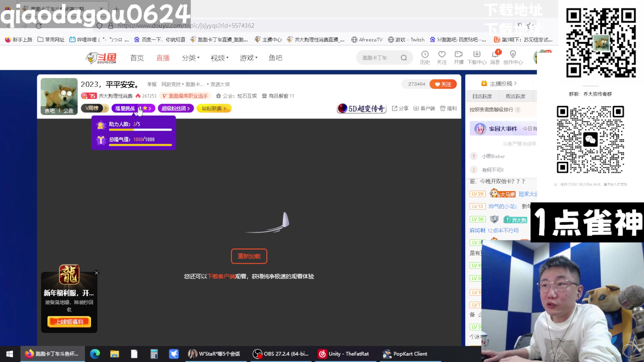Image resolution: width=644 pixels, height=362 pixels.
Task: Open PopKart Client from taskbar
Action: pos(410,354)
